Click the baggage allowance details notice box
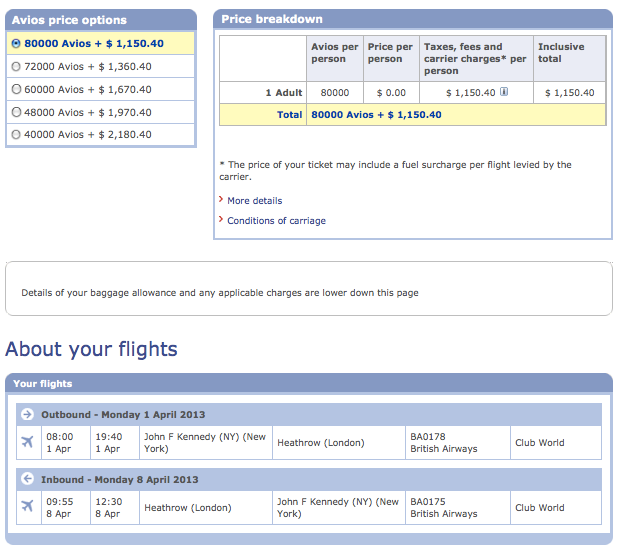Image resolution: width=617 pixels, height=545 pixels. pyautogui.click(x=309, y=288)
